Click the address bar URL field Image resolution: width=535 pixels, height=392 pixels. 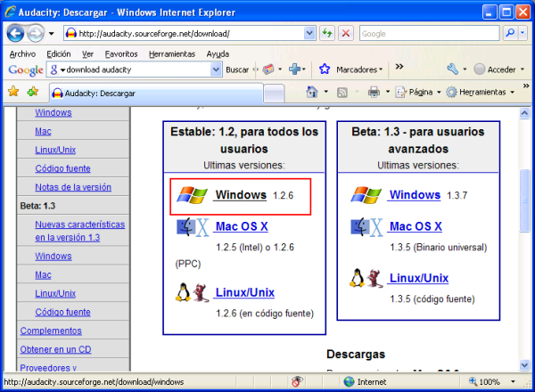(185, 33)
